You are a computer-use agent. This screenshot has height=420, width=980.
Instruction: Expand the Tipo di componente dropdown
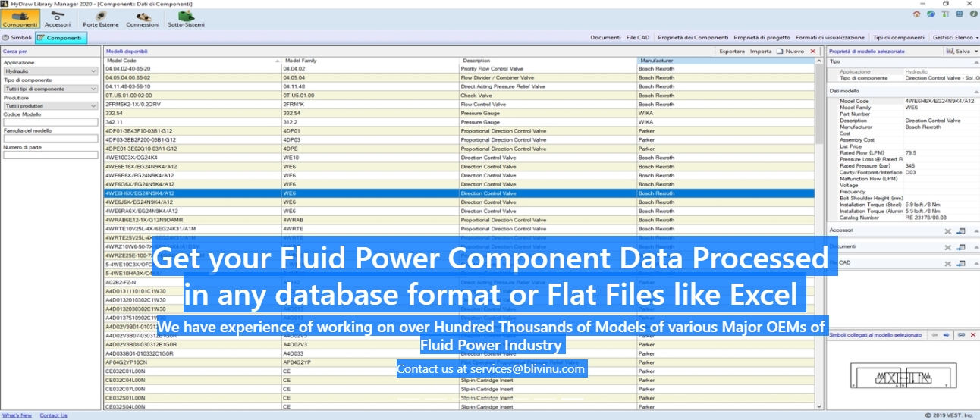[50, 89]
